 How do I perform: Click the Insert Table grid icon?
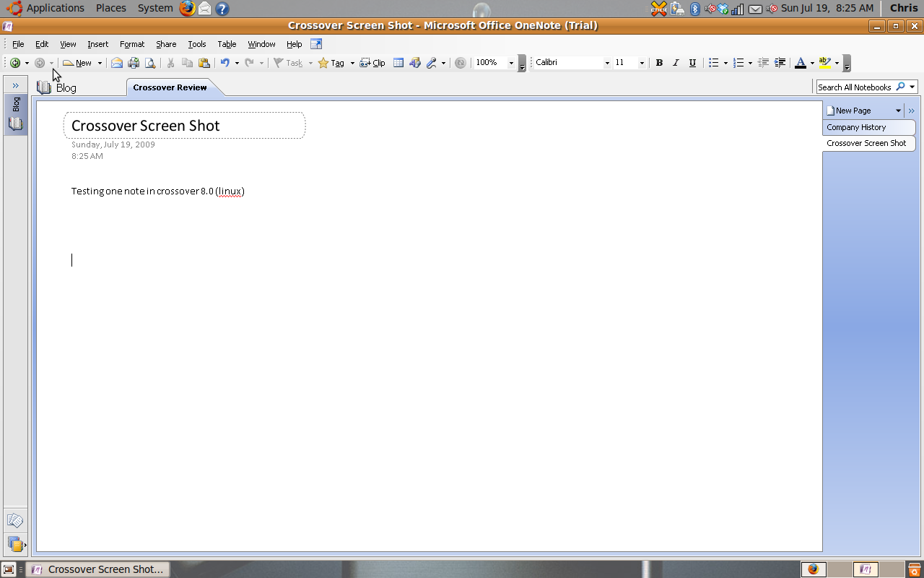(x=398, y=63)
